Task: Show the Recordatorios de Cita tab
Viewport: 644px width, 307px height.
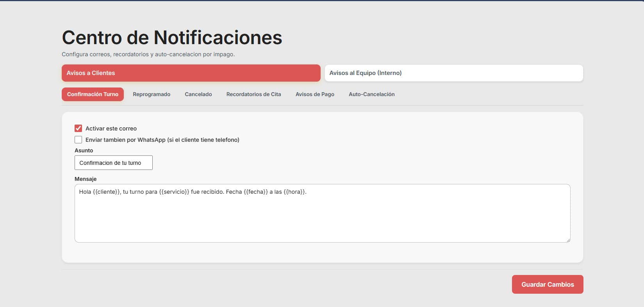Action: (x=254, y=94)
